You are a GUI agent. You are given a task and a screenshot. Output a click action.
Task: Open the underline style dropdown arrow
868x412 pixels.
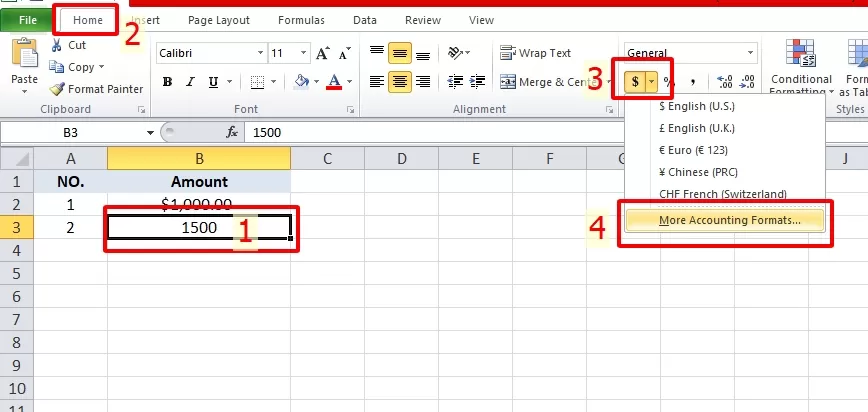pyautogui.click(x=229, y=83)
